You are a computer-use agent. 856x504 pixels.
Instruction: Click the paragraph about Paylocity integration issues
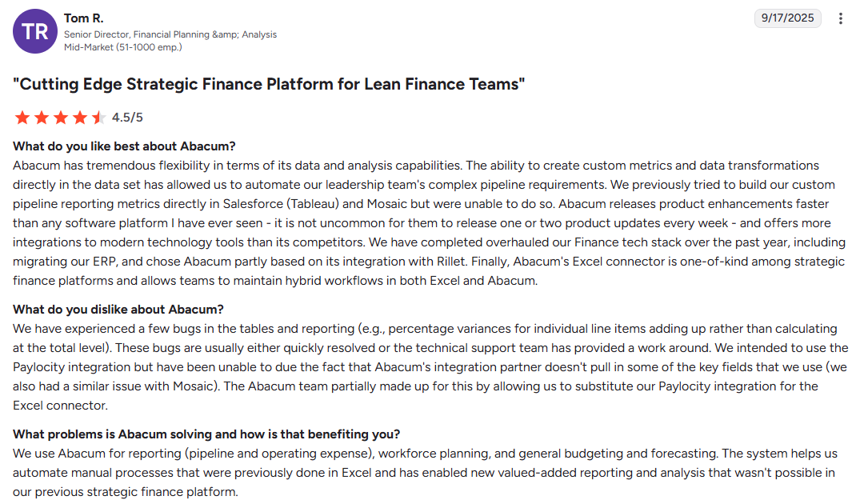coord(428,366)
